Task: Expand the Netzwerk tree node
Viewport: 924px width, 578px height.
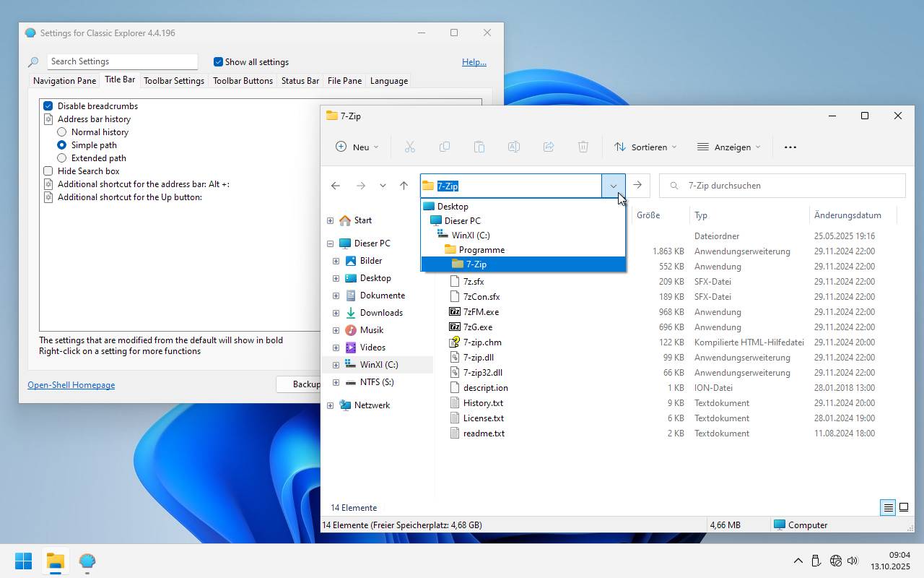Action: click(x=331, y=405)
